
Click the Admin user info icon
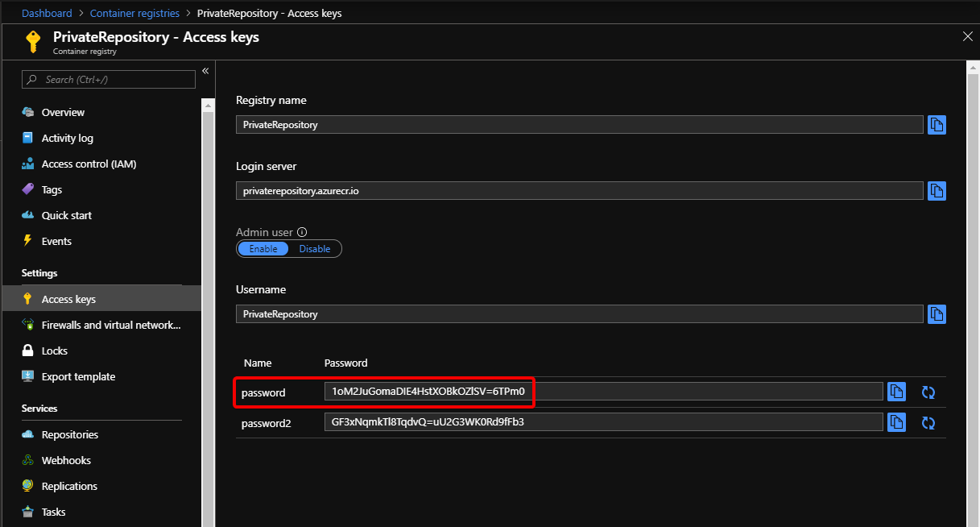click(x=302, y=232)
